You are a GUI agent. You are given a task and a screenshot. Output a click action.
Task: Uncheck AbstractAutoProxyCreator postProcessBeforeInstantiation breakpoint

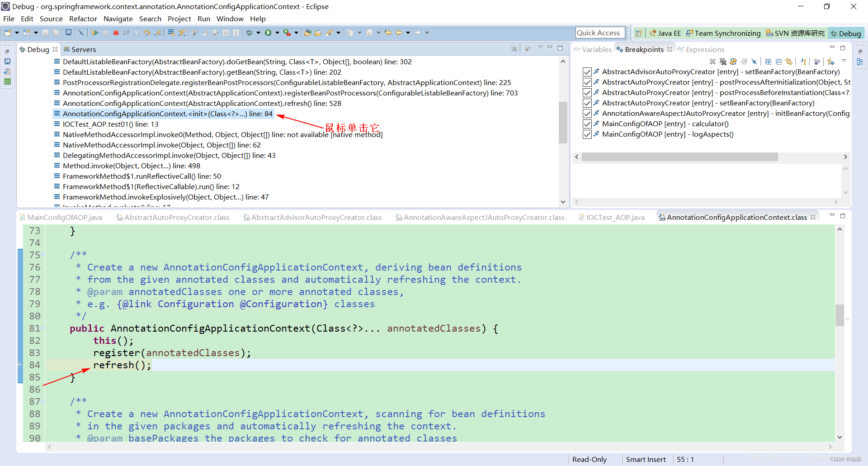click(x=587, y=93)
